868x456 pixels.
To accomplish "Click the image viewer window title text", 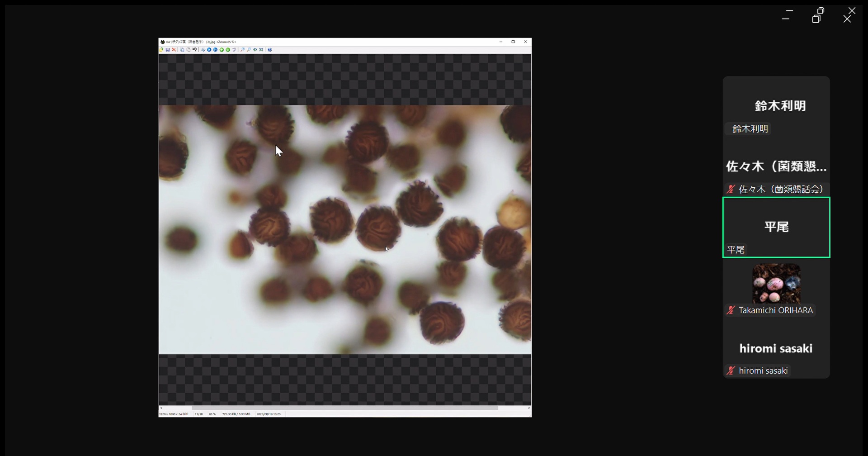I will pyautogui.click(x=201, y=42).
